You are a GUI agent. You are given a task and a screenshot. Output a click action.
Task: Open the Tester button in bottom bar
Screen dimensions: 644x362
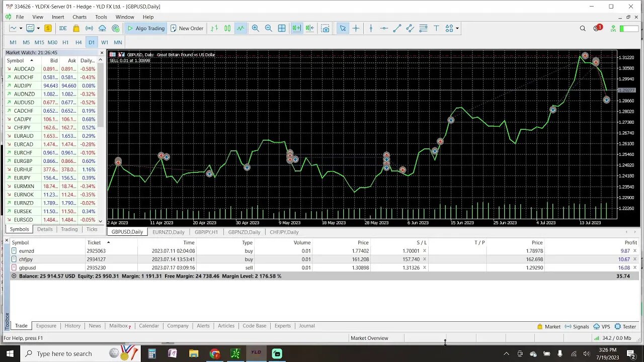point(625,326)
